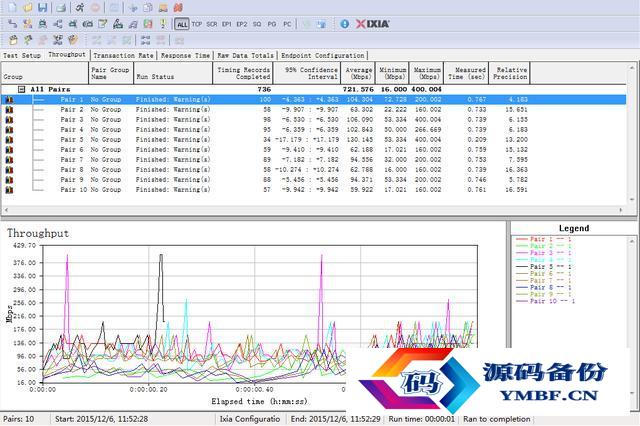Click the Relative Precision column header
This screenshot has height=426, width=640.
point(510,73)
